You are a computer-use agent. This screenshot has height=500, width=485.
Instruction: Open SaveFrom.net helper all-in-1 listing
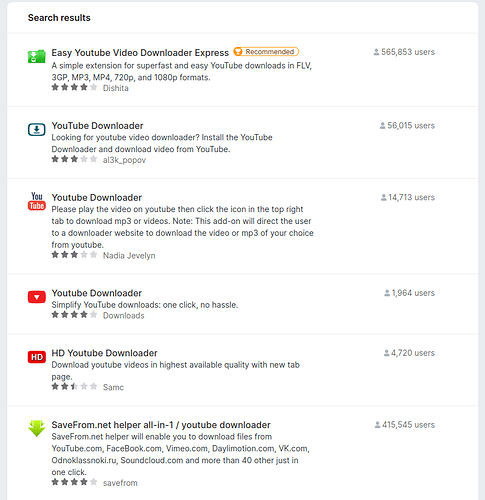tap(161, 425)
